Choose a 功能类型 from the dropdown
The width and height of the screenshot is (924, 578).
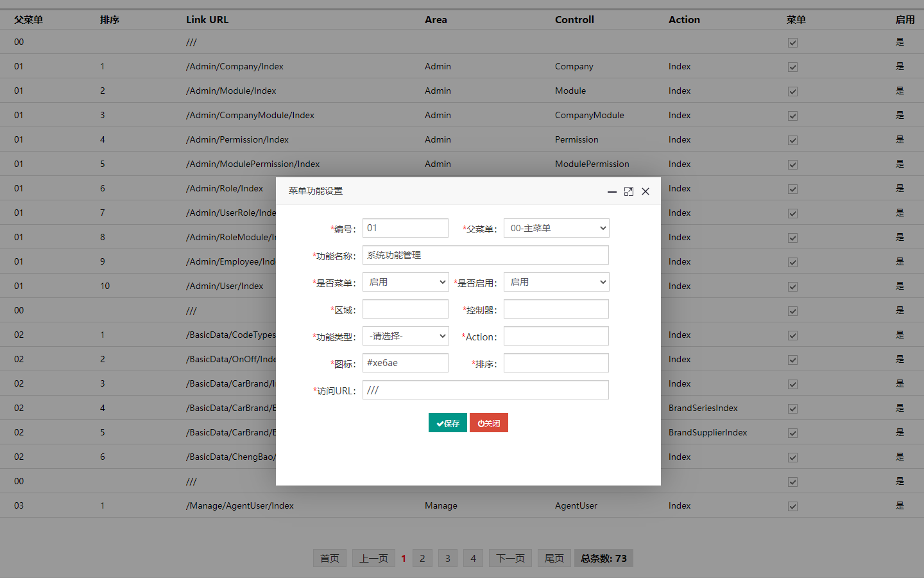point(405,336)
